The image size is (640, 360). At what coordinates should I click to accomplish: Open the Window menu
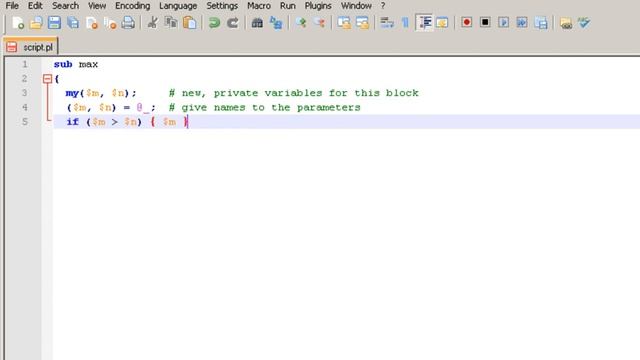(356, 6)
